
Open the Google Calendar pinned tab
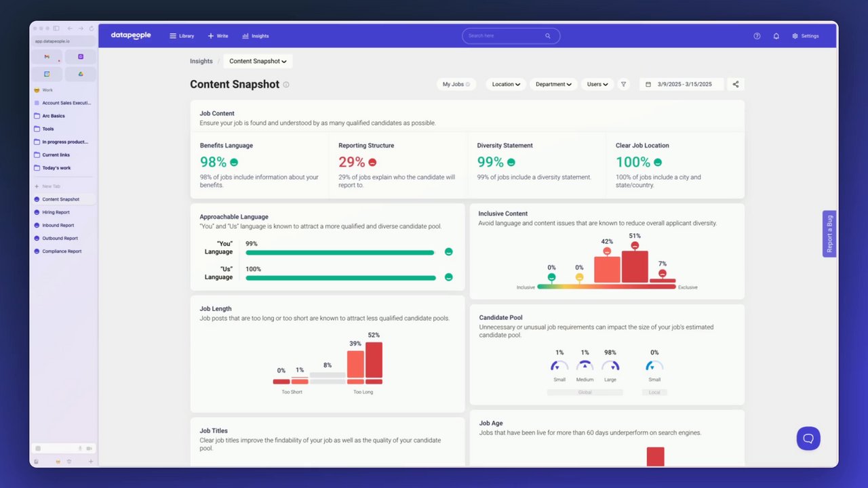point(47,74)
